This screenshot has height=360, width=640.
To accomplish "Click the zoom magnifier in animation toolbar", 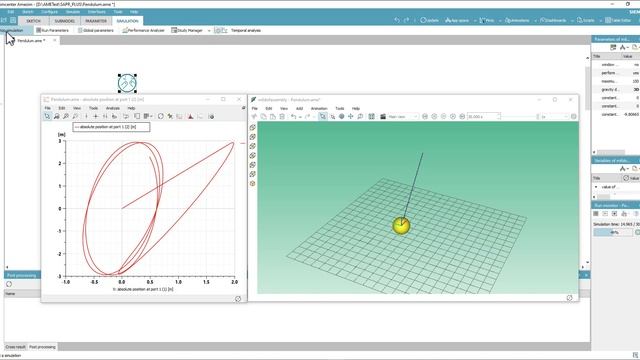I will tap(360, 117).
